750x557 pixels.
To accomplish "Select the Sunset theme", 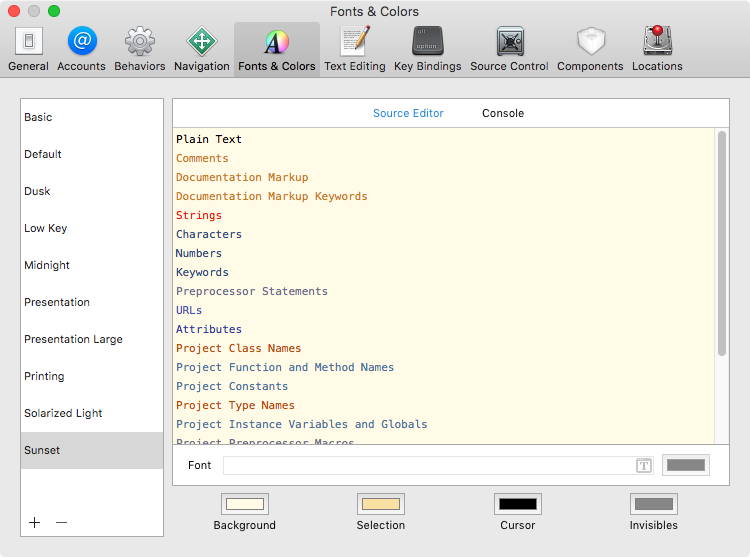I will click(92, 450).
